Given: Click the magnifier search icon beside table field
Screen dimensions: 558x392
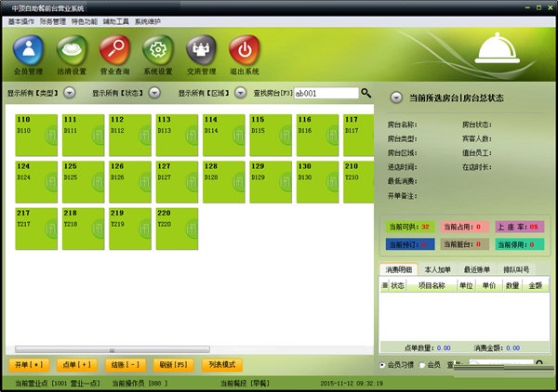Looking at the screenshot, I should 366,93.
